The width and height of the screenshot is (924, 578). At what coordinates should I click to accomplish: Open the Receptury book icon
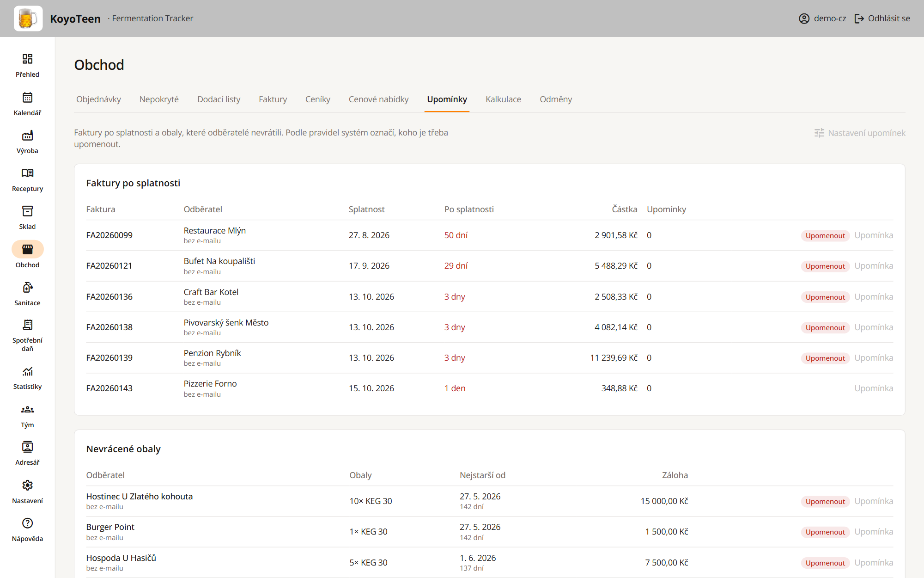click(x=27, y=173)
